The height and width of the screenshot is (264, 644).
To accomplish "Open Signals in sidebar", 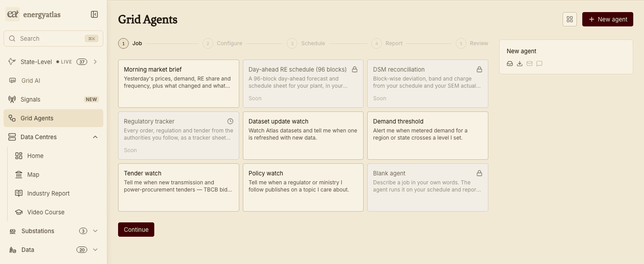I will (54, 99).
